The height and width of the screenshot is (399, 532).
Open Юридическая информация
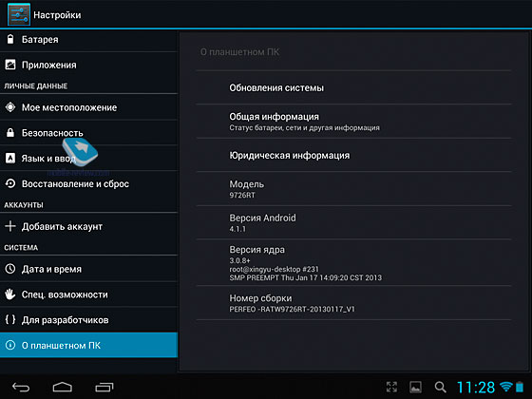click(x=353, y=155)
